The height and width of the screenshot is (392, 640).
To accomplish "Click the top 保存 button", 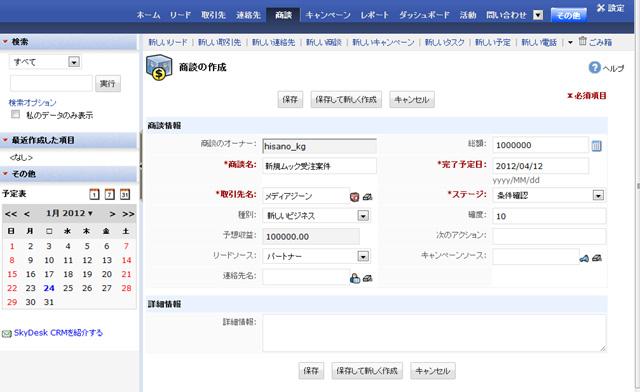I will (x=290, y=99).
